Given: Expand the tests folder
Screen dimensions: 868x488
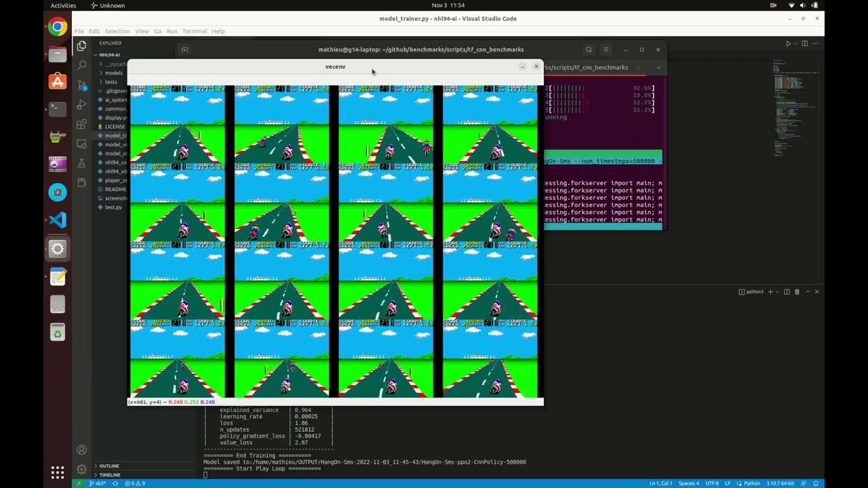Looking at the screenshot, I should [111, 81].
